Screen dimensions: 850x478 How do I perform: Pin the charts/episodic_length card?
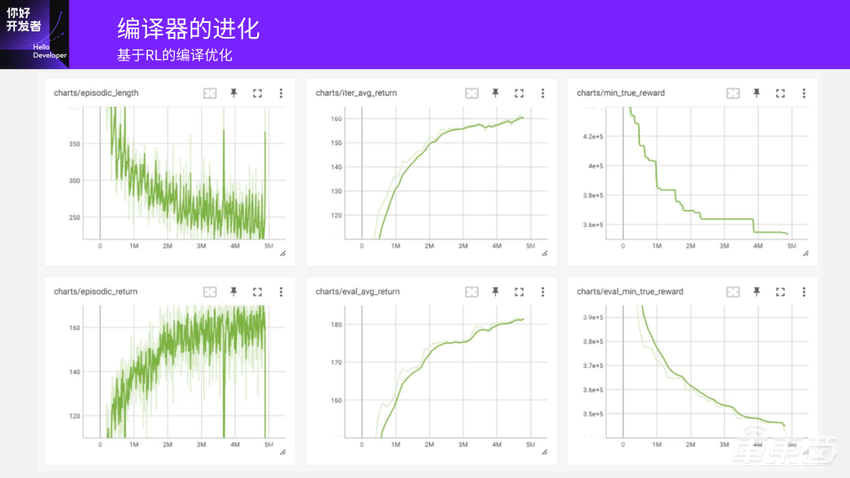click(234, 93)
